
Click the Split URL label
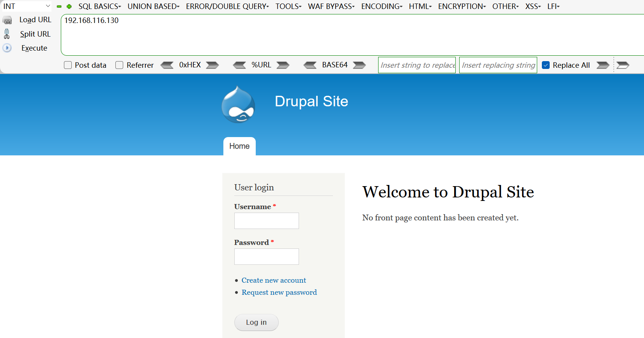35,34
